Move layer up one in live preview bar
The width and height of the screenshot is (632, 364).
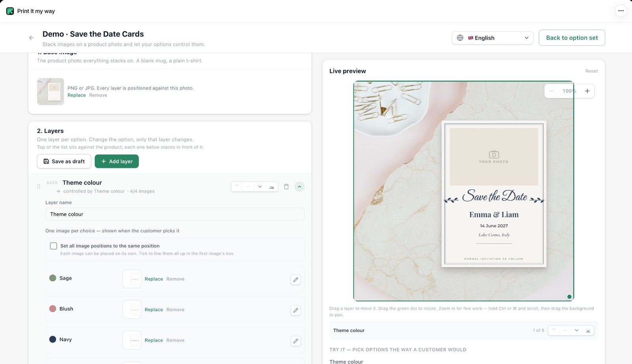(x=565, y=330)
